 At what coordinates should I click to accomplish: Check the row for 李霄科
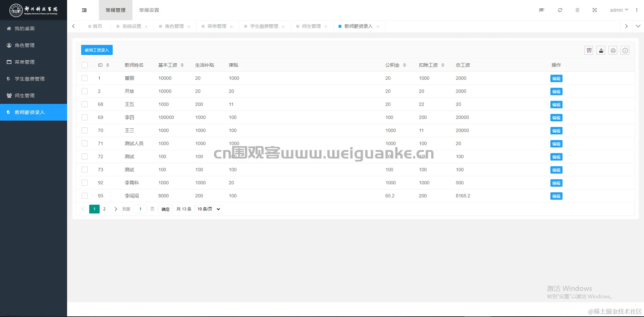click(x=85, y=183)
